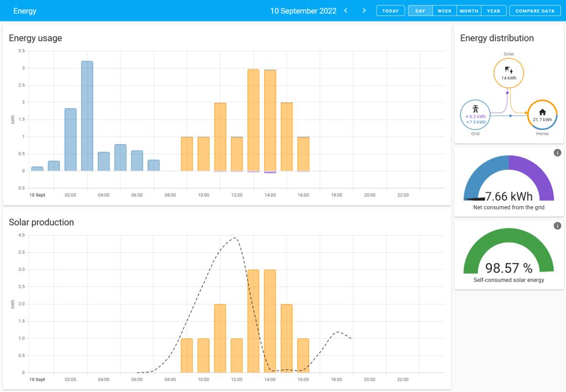Go to next day using right chevron
The width and height of the screenshot is (566, 392).
364,11
